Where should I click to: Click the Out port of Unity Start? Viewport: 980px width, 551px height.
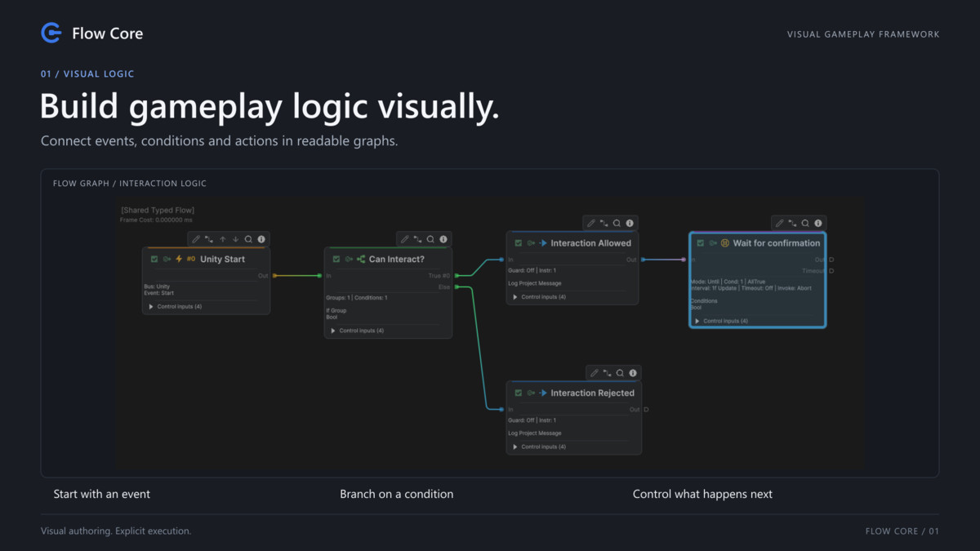[x=274, y=276]
